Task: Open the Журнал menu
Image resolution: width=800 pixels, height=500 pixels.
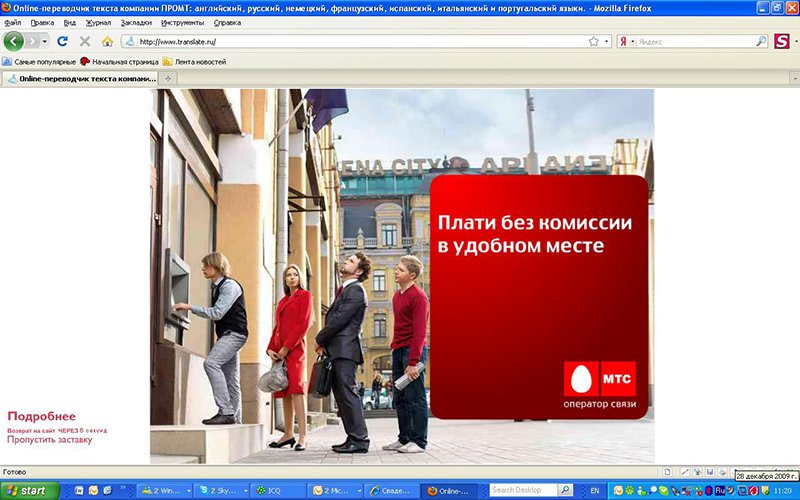Action: tap(98, 22)
